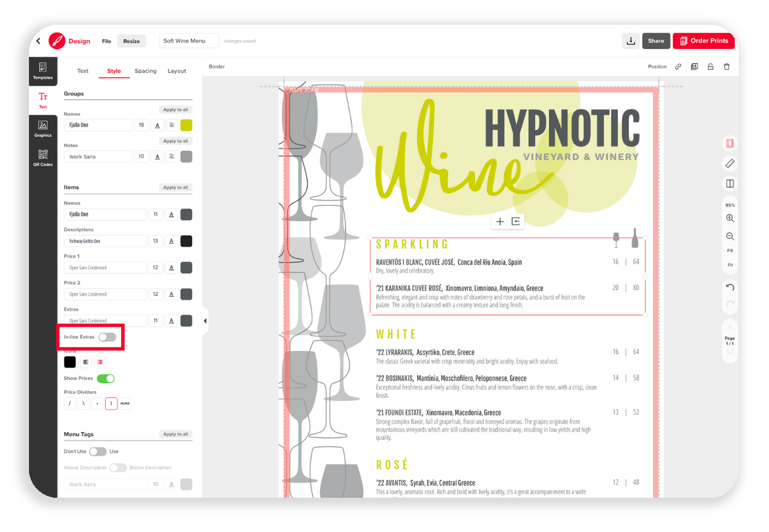Go back using the left arrow
Viewport: 769px width, 532px height.
38,41
